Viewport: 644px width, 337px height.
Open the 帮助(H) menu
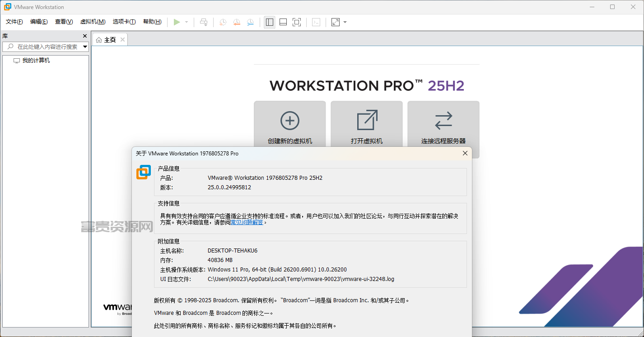pos(152,22)
